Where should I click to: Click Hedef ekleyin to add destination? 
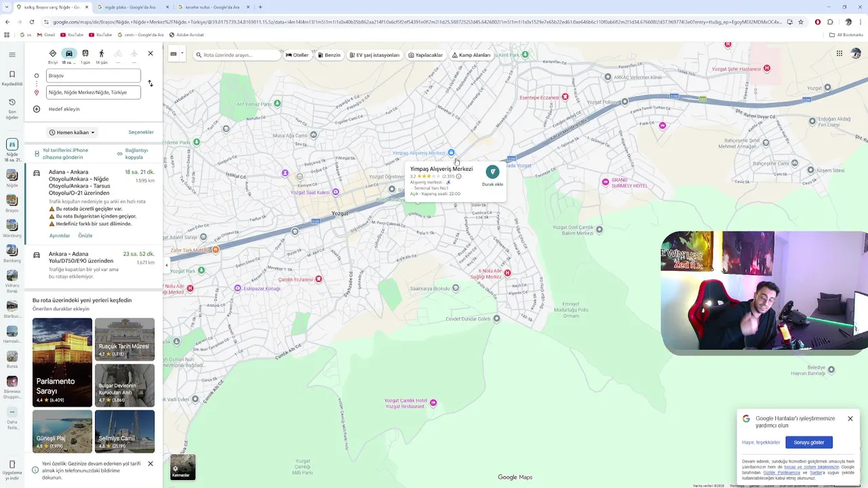click(64, 109)
